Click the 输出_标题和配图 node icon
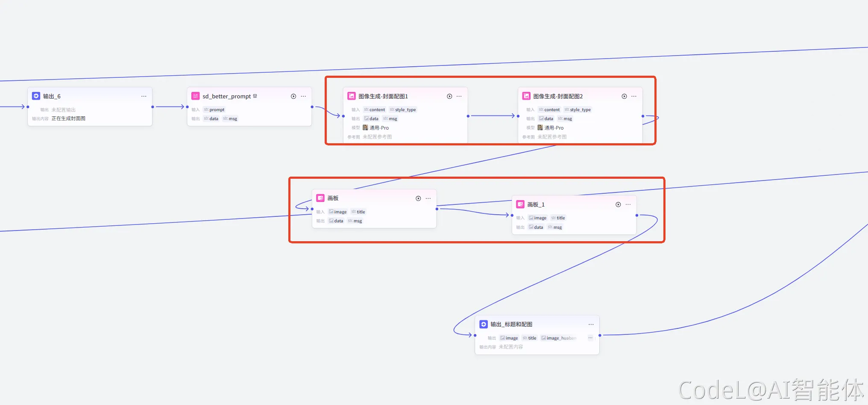Viewport: 868px width, 405px height. [483, 324]
